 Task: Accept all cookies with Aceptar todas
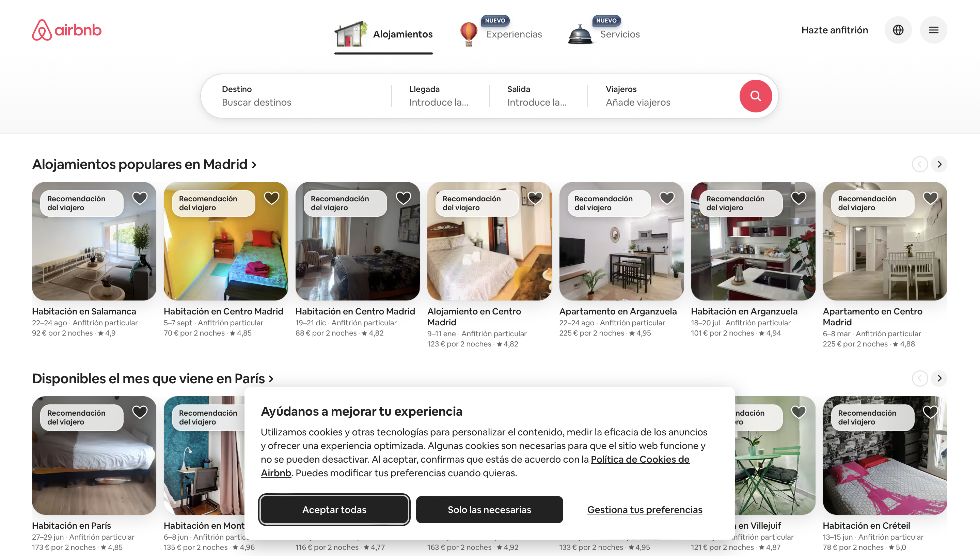(334, 510)
